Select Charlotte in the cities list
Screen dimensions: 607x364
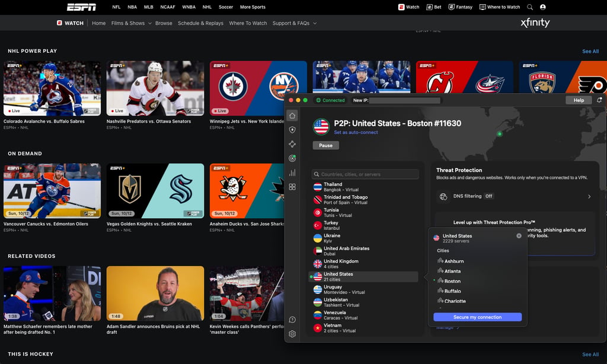click(455, 301)
